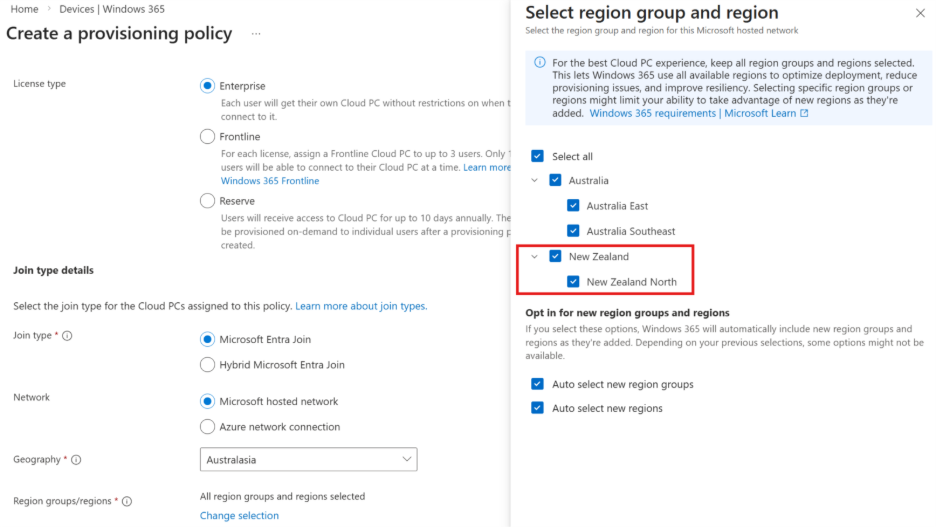Open the Devices | Windows 365 breadcrumb
Viewport: 936px width, 528px height.
point(112,9)
